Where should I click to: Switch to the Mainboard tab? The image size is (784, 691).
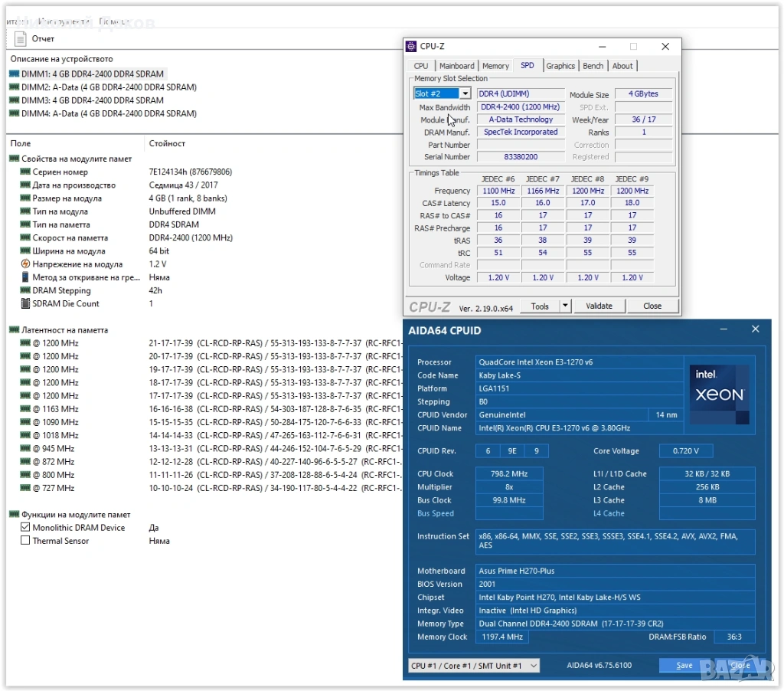[456, 66]
